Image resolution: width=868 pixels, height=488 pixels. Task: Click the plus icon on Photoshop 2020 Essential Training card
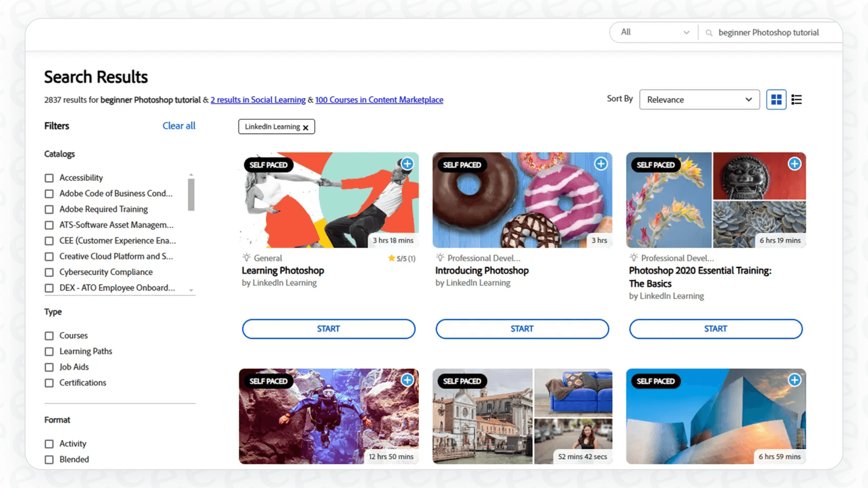[x=794, y=164]
